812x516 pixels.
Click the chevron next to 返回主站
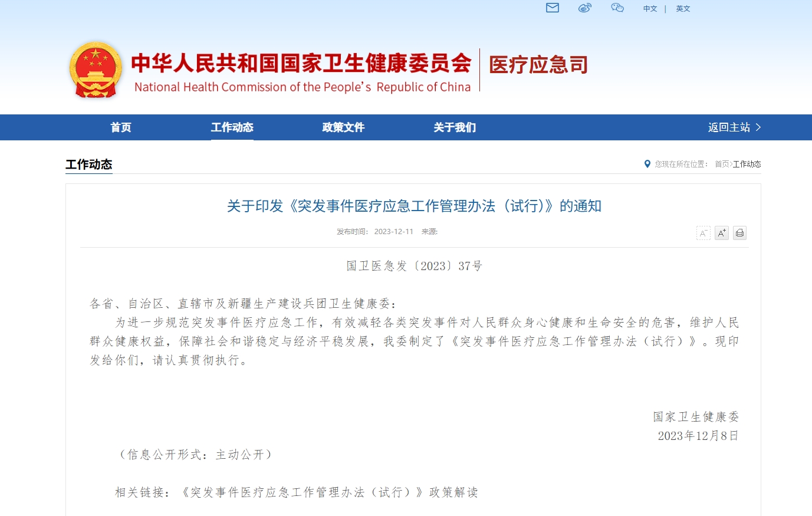click(x=758, y=127)
